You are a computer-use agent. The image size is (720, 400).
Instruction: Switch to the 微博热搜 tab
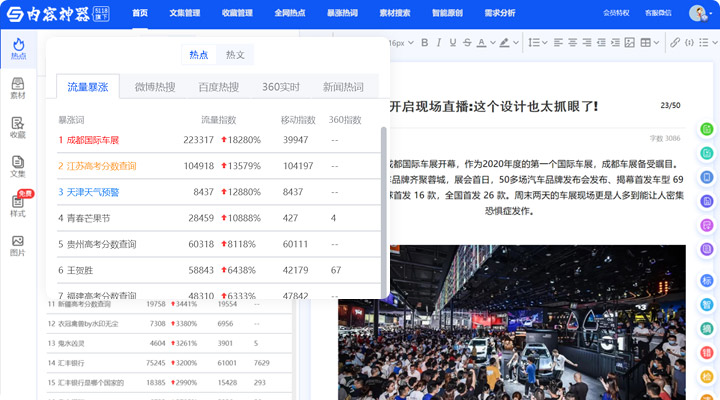click(155, 87)
